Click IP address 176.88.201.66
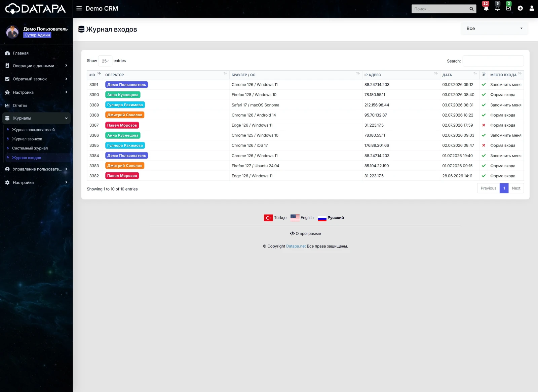Image resolution: width=538 pixels, height=392 pixels. point(377,145)
